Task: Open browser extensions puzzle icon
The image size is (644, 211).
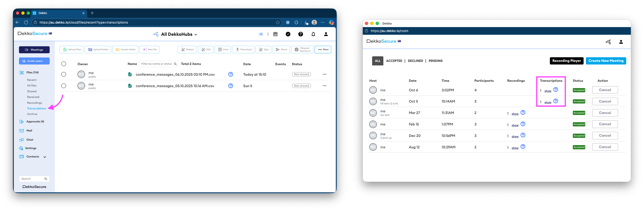Action: tap(296, 22)
